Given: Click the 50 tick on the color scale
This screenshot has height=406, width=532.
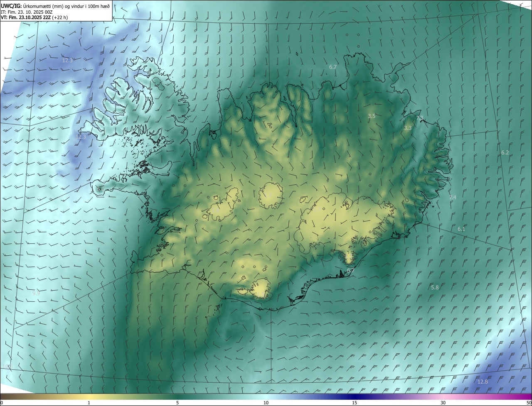Looking at the screenshot, I should [x=529, y=403].
